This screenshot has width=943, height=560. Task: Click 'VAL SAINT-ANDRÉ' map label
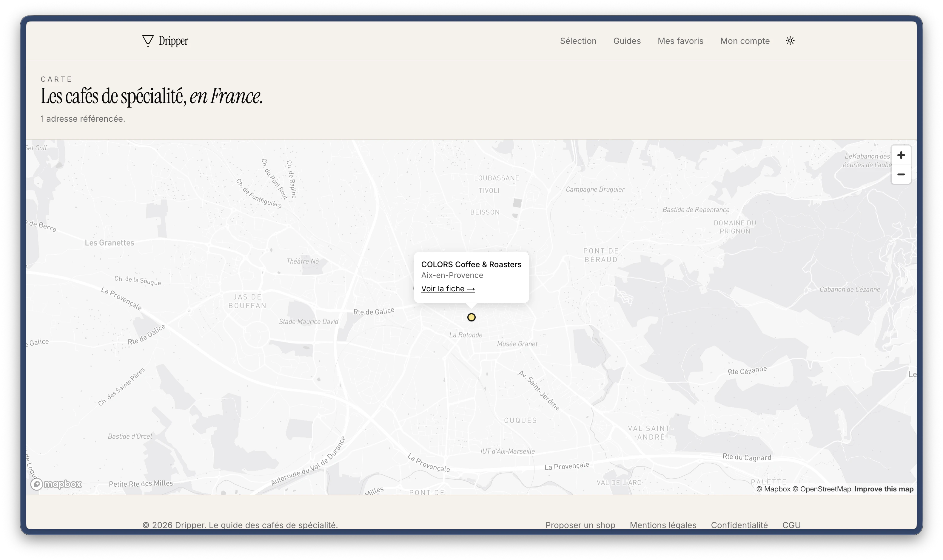click(651, 433)
